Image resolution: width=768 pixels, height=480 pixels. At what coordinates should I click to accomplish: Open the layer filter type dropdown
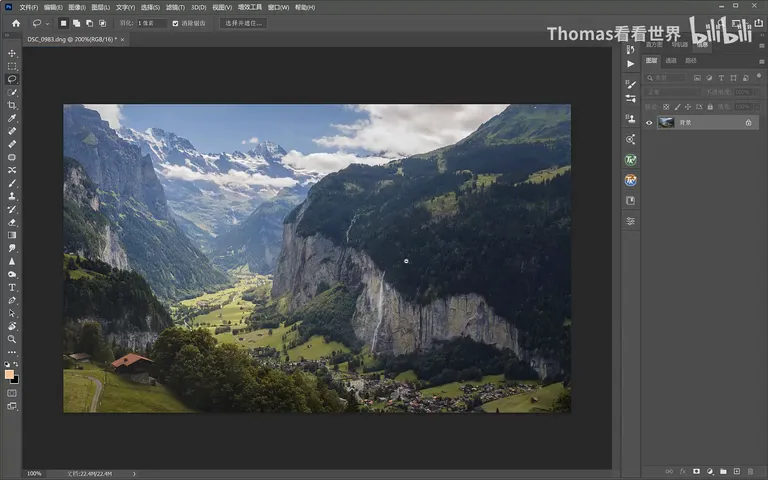click(666, 78)
